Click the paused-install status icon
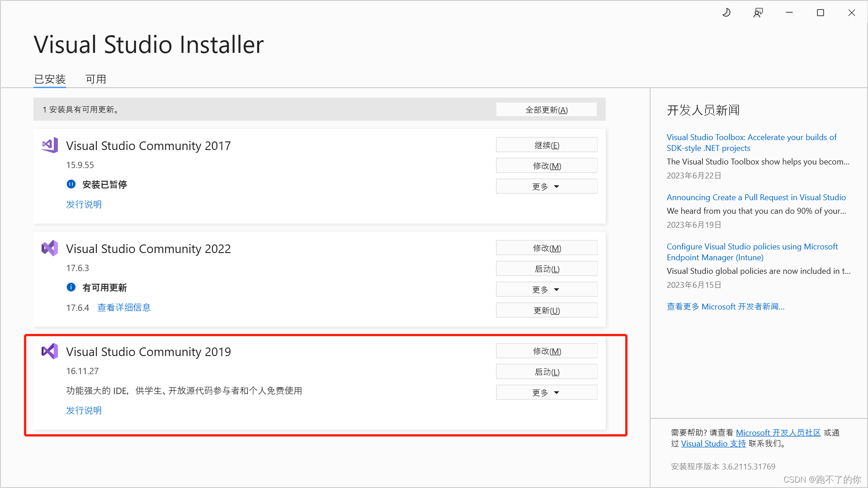Viewport: 868px width, 488px height. 71,184
